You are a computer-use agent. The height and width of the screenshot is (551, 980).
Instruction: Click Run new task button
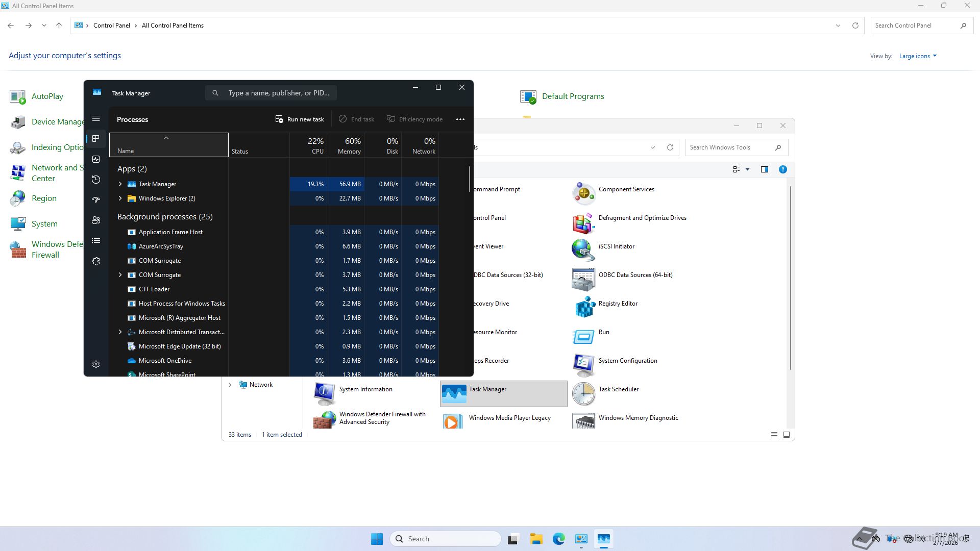(300, 119)
